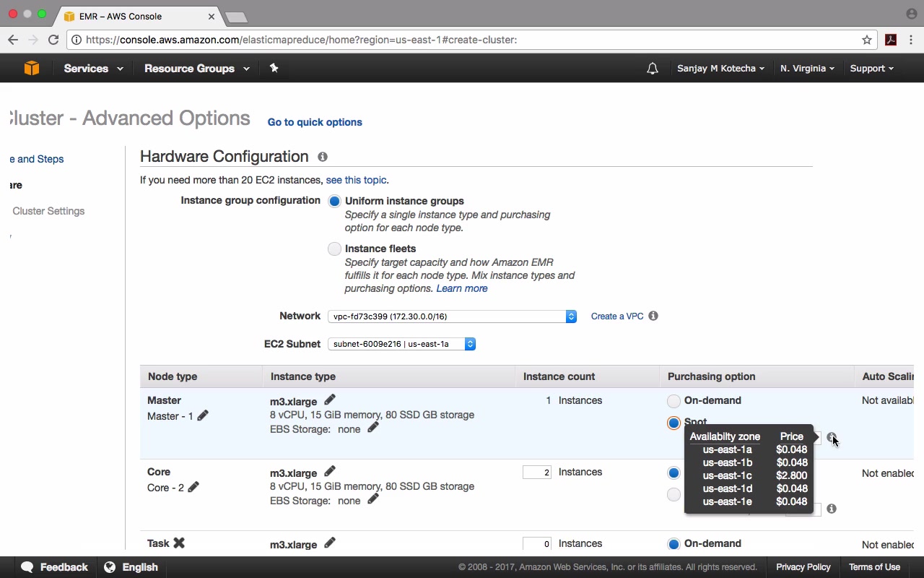Go back in the browser
This screenshot has height=578, width=924.
tap(13, 40)
